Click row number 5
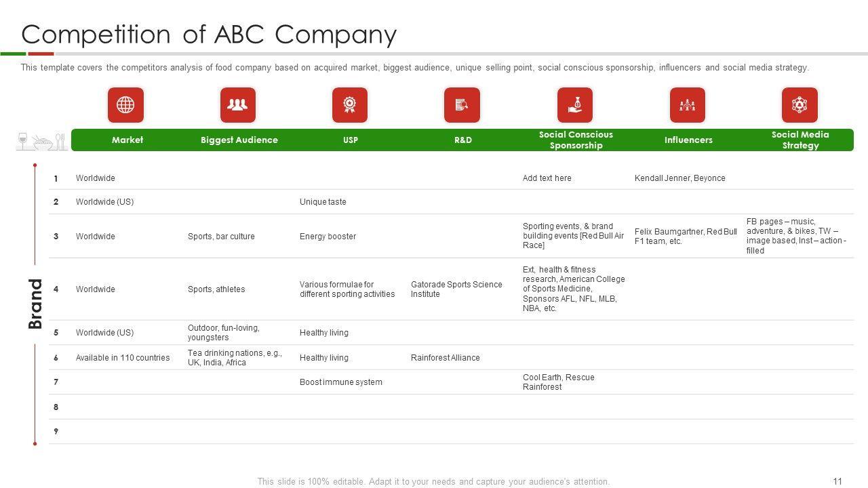 (x=56, y=333)
